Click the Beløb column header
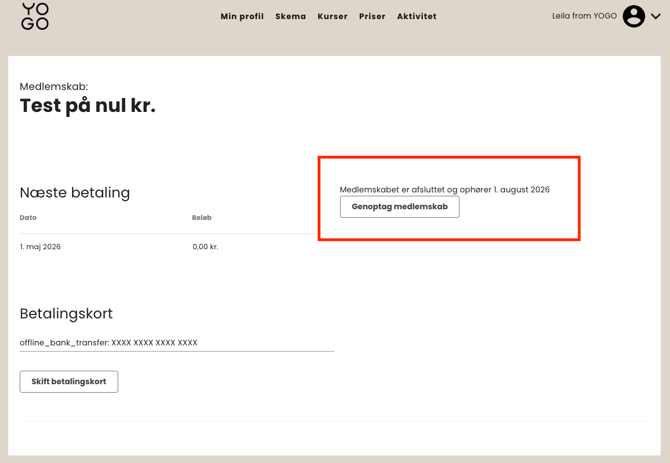The image size is (670, 463). 202,218
